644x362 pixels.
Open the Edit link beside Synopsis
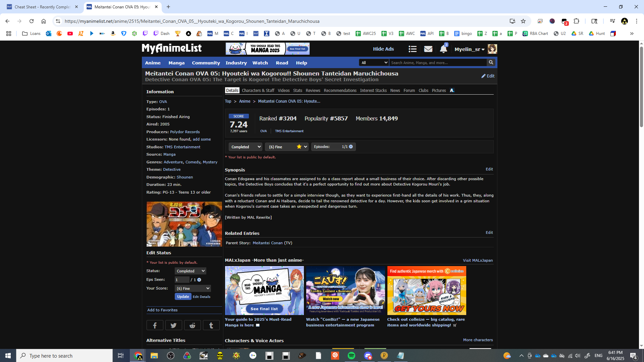[x=489, y=169]
